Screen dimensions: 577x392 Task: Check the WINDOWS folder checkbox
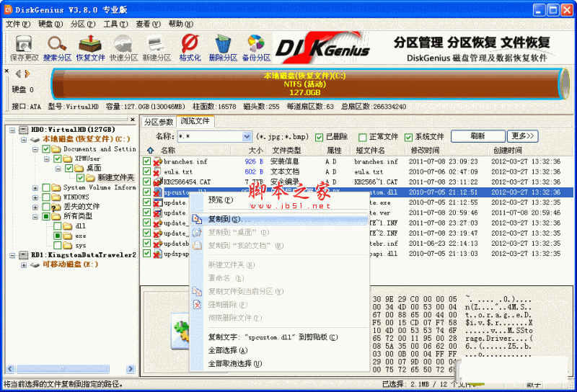tap(46, 197)
